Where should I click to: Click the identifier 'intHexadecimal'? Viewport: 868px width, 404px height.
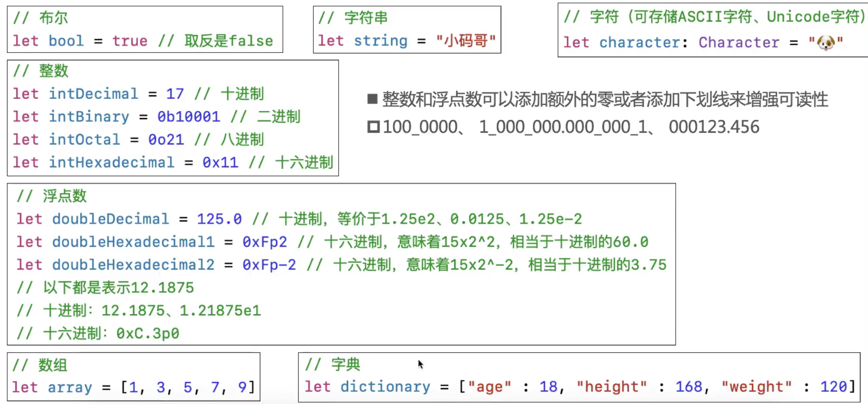112,162
